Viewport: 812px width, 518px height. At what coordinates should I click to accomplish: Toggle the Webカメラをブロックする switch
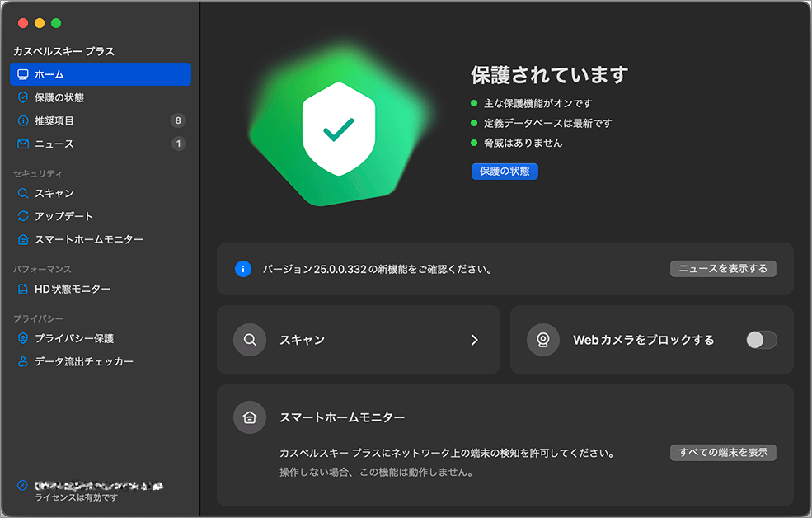point(761,340)
